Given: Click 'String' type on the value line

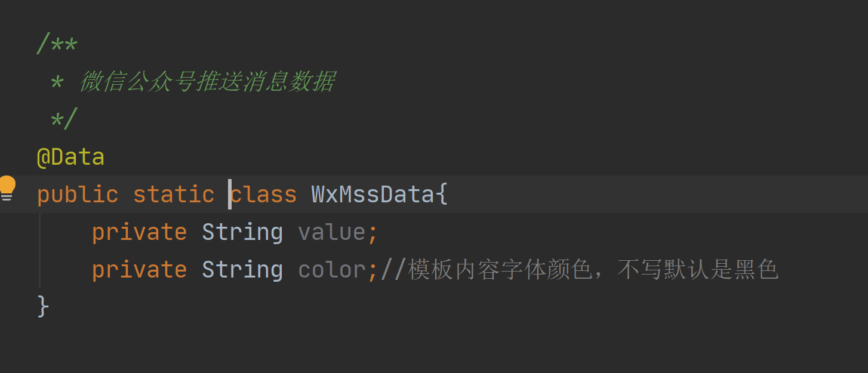Looking at the screenshot, I should (x=242, y=233).
